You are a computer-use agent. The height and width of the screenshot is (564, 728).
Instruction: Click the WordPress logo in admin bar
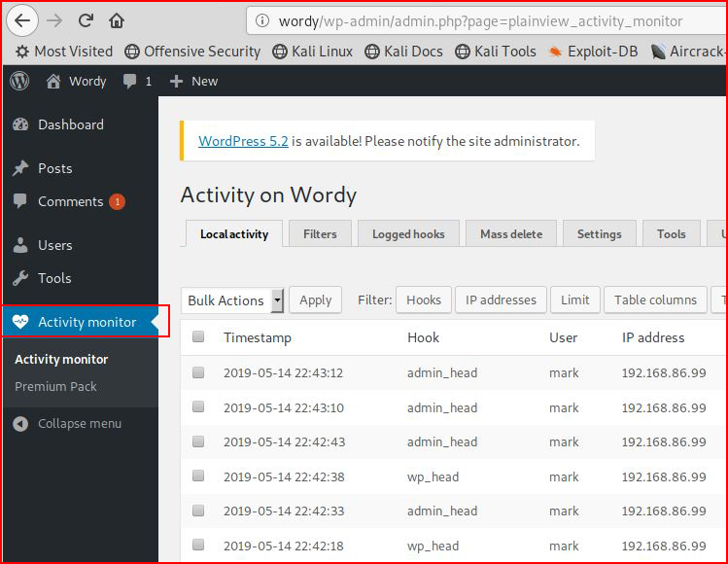19,82
